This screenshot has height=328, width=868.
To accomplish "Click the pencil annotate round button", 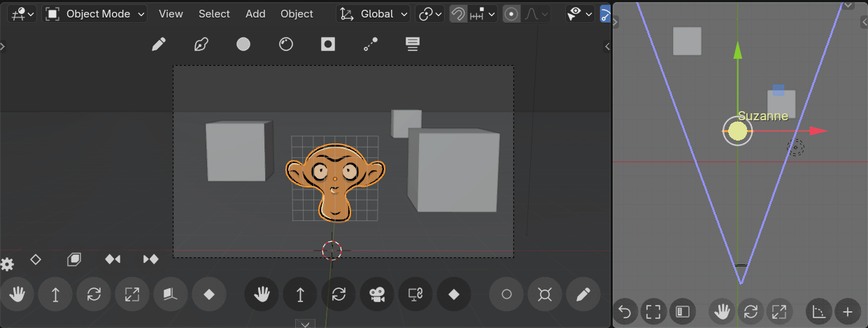I will coord(583,294).
